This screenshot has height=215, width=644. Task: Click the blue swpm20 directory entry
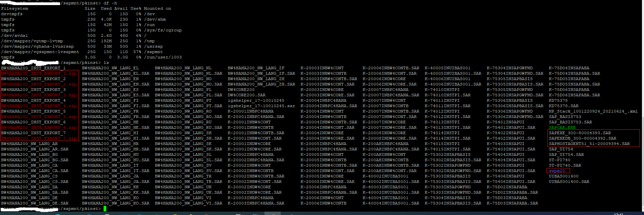[x=557, y=171]
